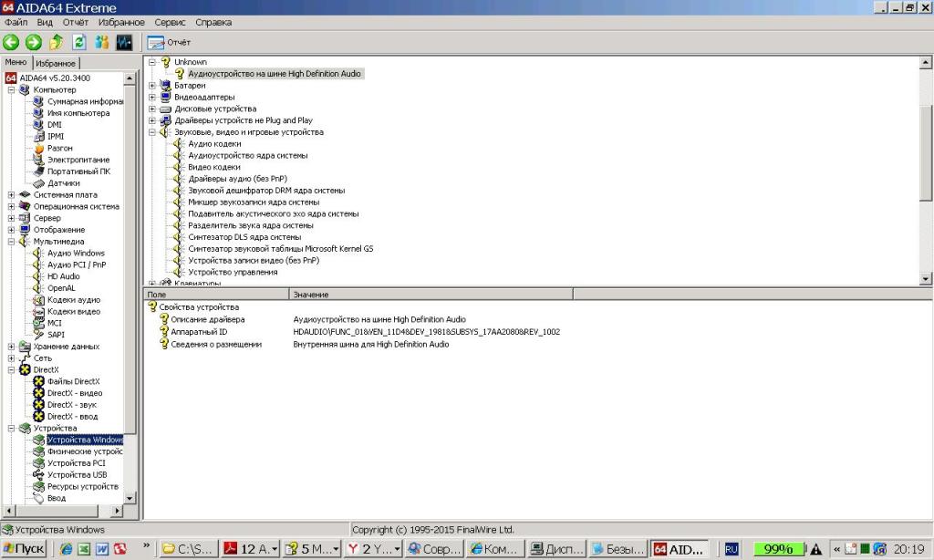Click the waveform monitor graph toolbar icon

(124, 42)
